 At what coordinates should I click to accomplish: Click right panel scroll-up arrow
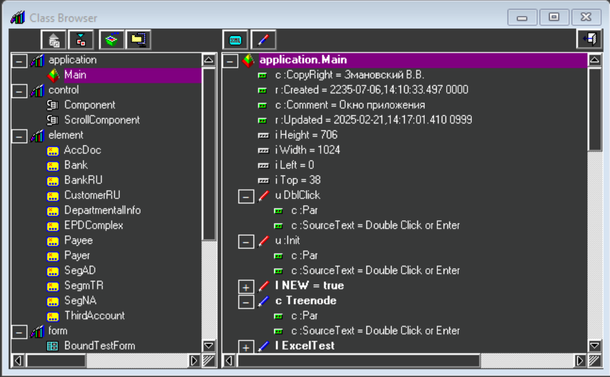[x=594, y=60]
